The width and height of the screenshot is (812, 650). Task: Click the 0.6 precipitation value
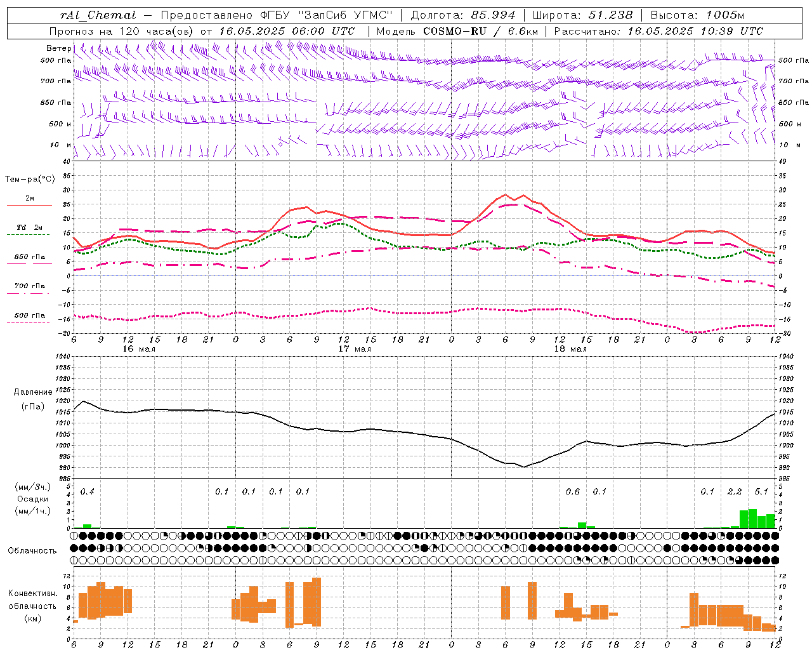click(x=572, y=492)
